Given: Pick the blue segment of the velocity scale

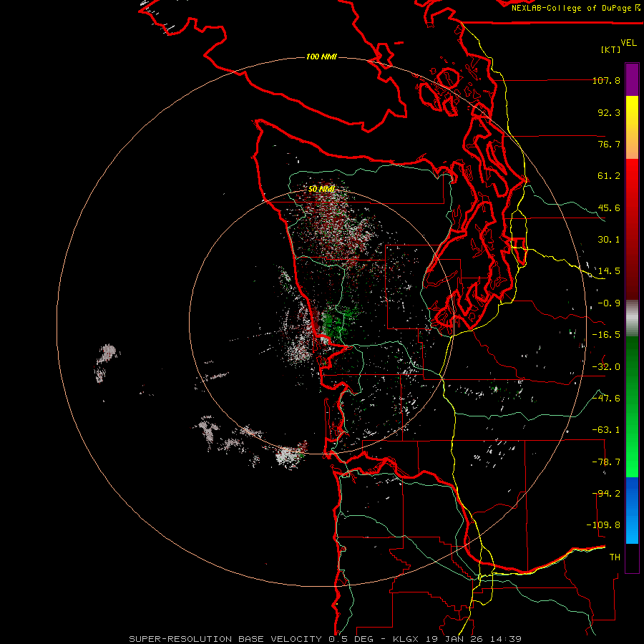Looking at the screenshot, I should tap(632, 510).
